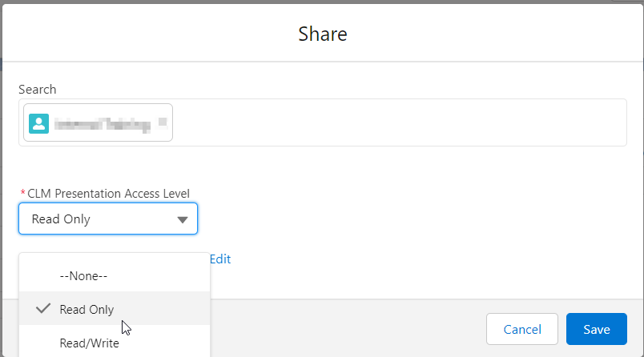Click the user avatar icon in search pill

click(x=39, y=123)
